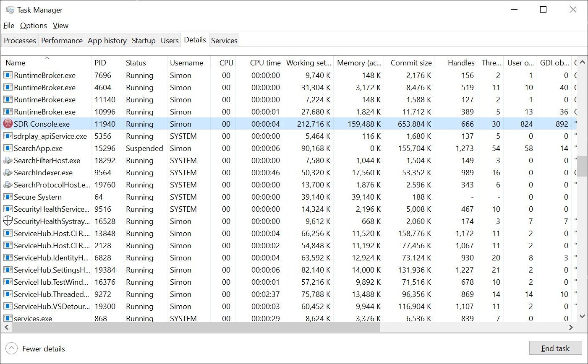Click the services.exe process icon

click(x=8, y=319)
